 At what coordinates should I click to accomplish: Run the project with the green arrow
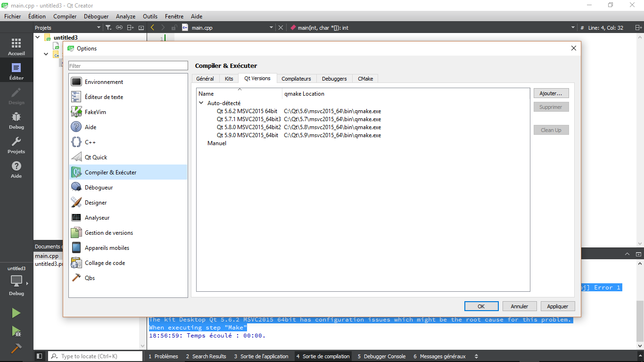pyautogui.click(x=16, y=313)
